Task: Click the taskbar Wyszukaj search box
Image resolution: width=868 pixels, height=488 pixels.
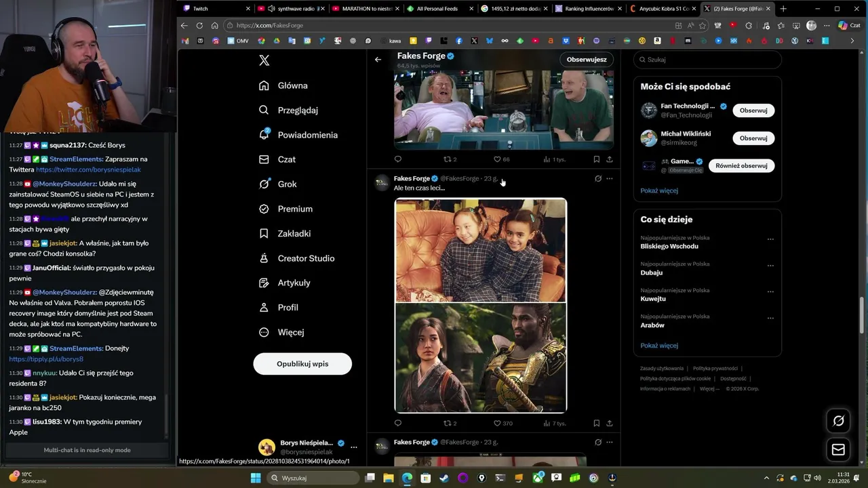Action: (x=312, y=478)
